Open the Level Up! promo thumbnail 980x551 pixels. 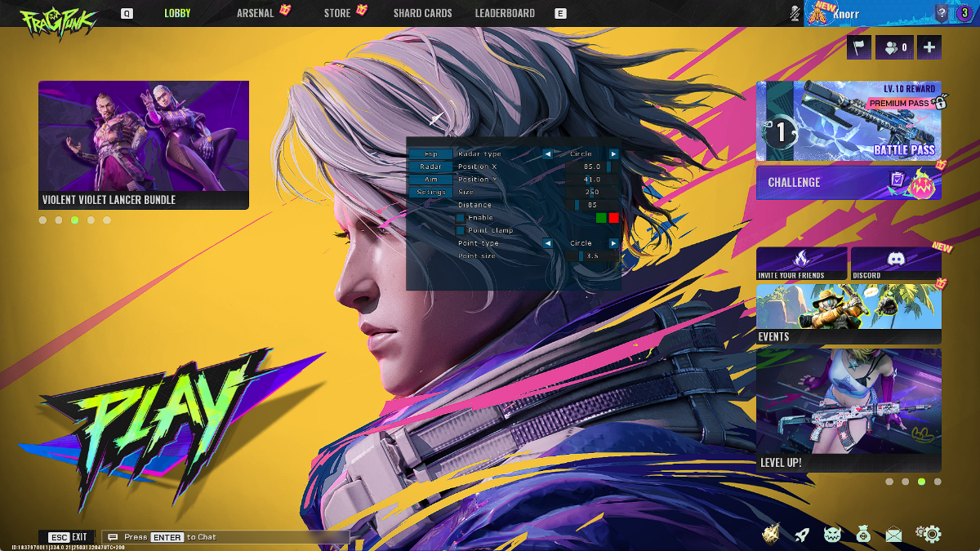(849, 411)
